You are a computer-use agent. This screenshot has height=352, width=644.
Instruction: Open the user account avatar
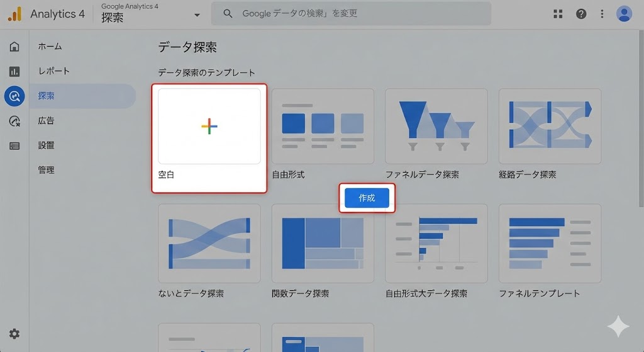[624, 14]
